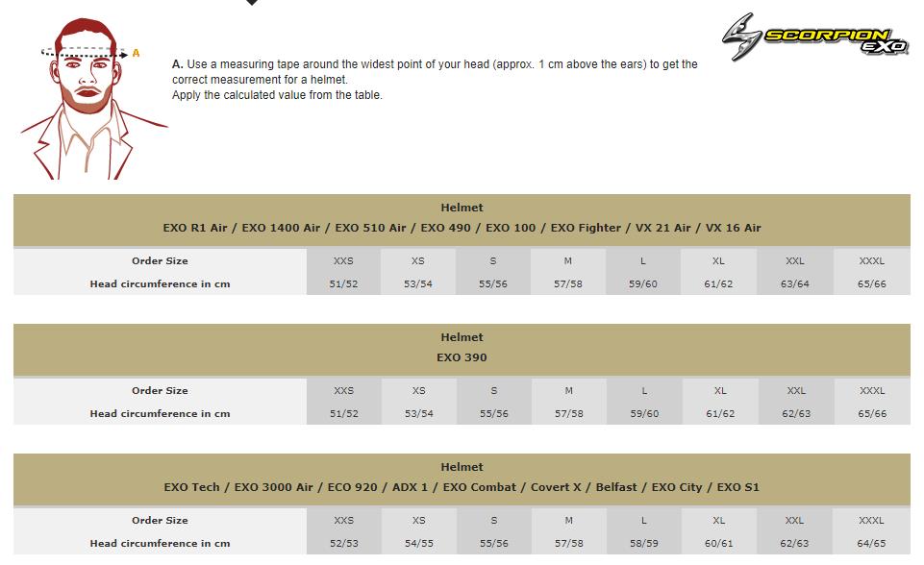Click the EXO 390 helmet heading
This screenshot has width=924, height=565.
pos(462,357)
